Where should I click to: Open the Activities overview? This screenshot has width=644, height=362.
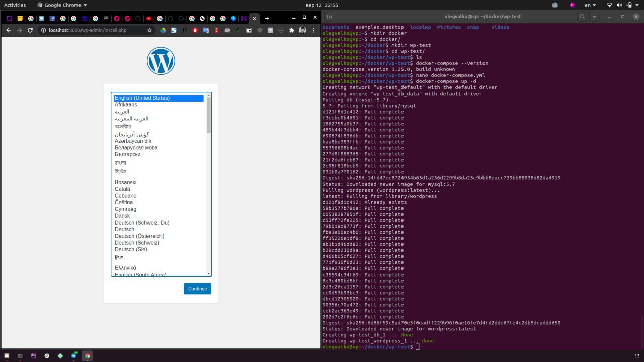(x=15, y=5)
